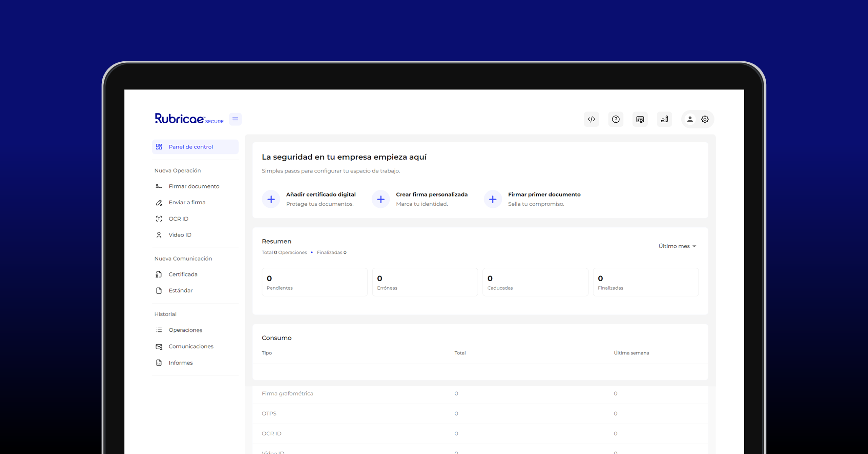Image resolution: width=868 pixels, height=454 pixels.
Task: Click the Operaciones link in Historial
Action: point(185,329)
